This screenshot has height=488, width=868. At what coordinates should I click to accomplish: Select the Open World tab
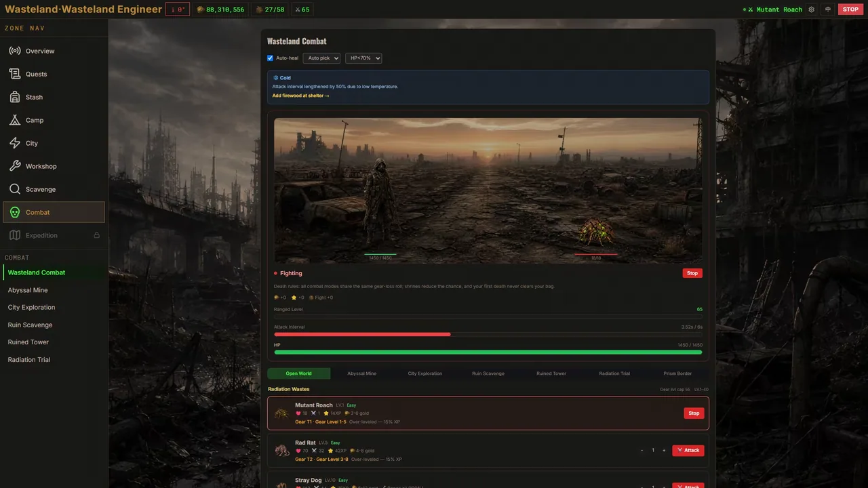click(298, 373)
